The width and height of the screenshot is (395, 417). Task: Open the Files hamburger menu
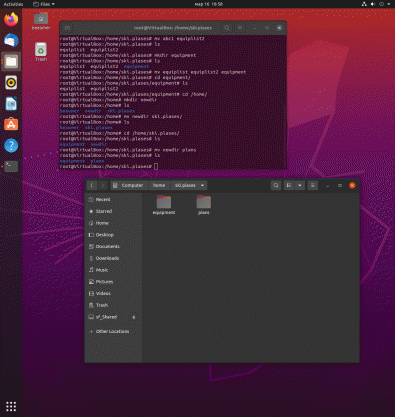pos(313,185)
